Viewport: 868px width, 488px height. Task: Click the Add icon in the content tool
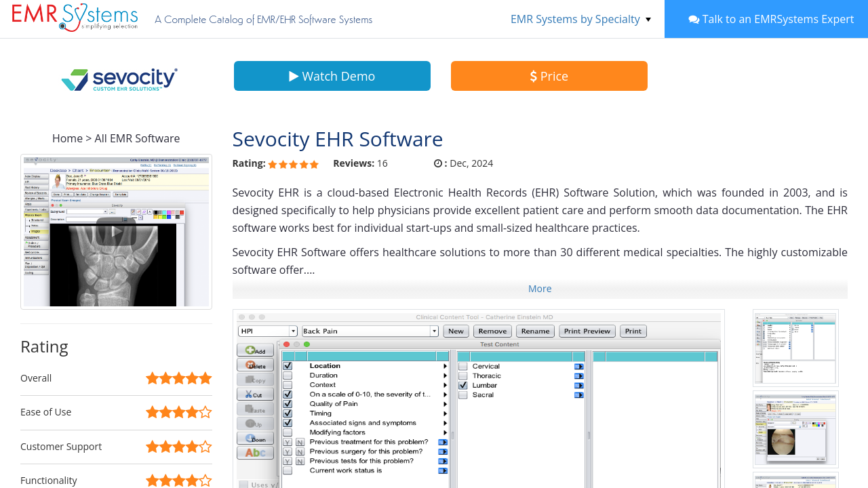[255, 350]
